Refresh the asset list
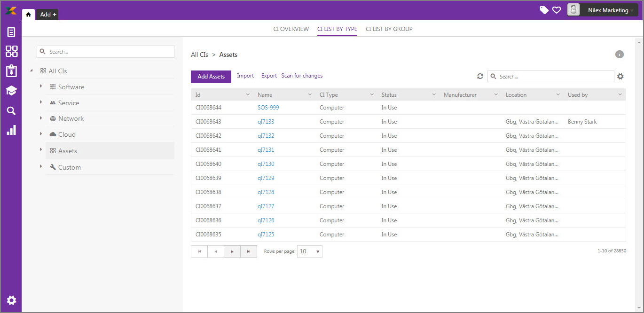 [480, 76]
